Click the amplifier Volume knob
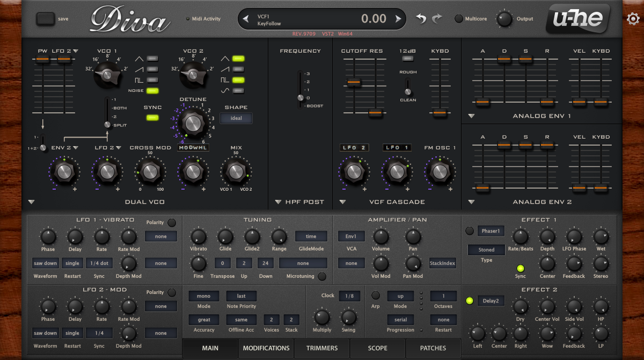 click(x=380, y=236)
